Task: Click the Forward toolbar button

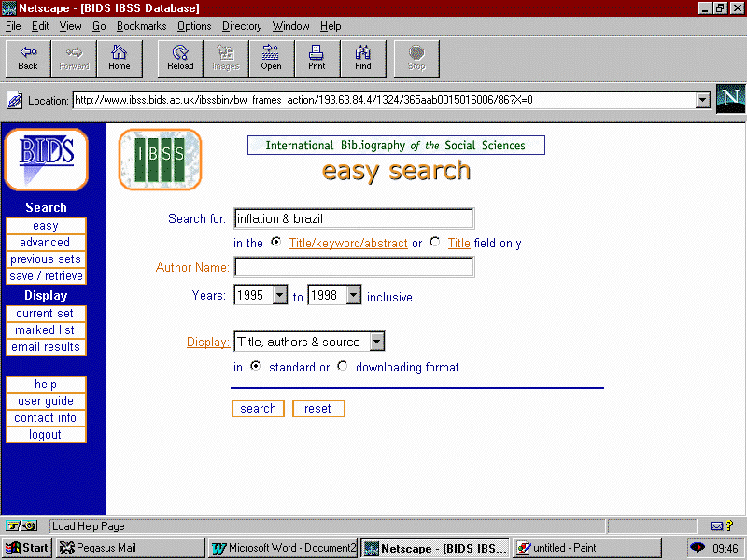Action: pos(74,59)
